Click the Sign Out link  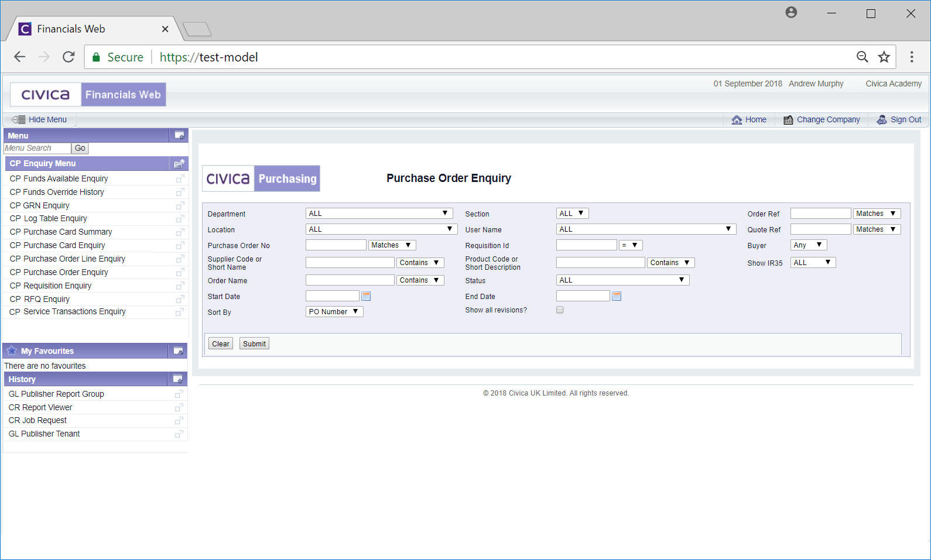coord(906,119)
